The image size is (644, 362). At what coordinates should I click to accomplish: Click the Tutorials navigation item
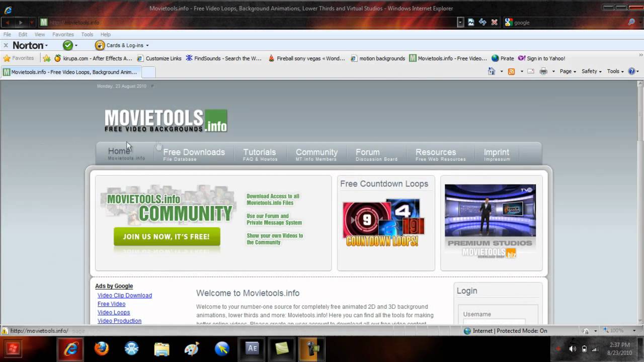pyautogui.click(x=260, y=154)
